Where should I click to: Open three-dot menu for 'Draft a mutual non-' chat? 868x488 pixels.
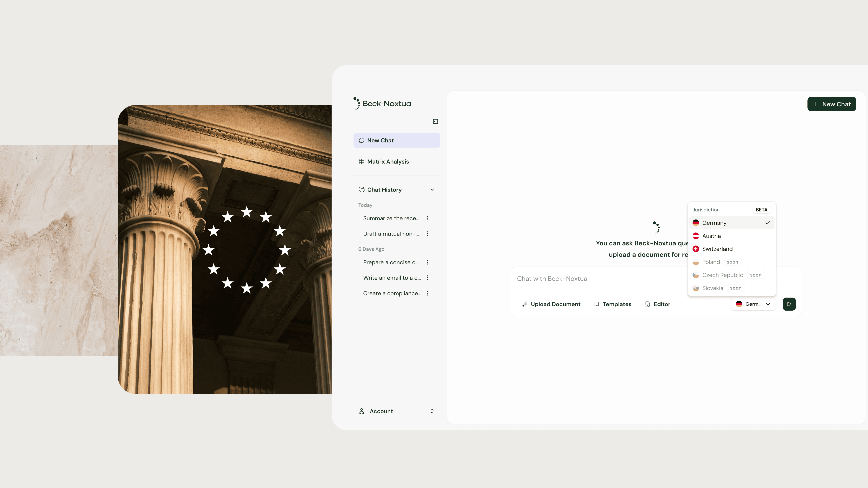pyautogui.click(x=427, y=234)
